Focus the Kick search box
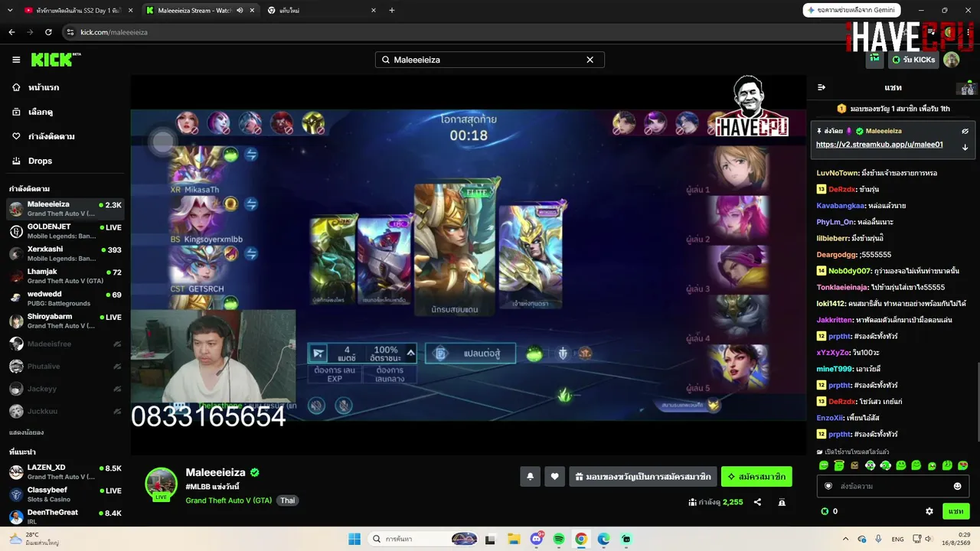This screenshot has height=551, width=980. click(489, 60)
